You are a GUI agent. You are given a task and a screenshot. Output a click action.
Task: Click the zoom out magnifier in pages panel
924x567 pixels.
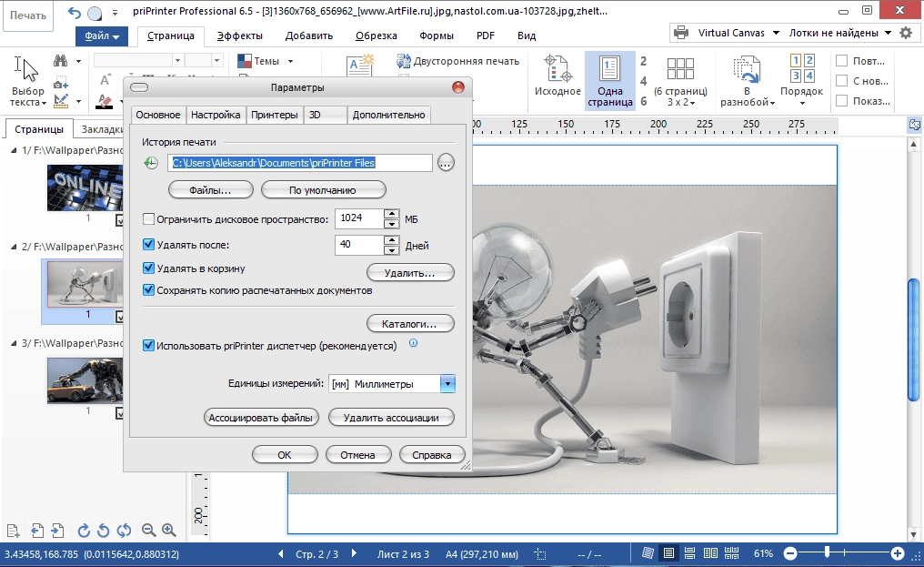click(x=149, y=531)
